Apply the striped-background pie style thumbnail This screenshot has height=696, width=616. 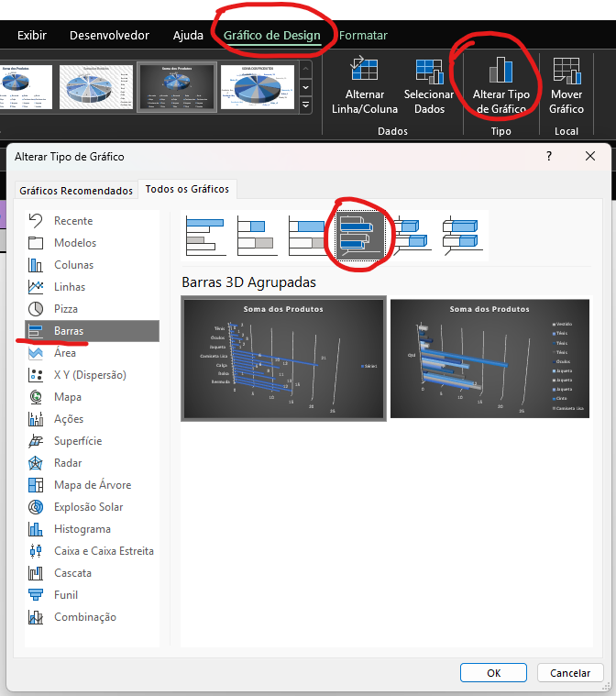click(x=96, y=87)
